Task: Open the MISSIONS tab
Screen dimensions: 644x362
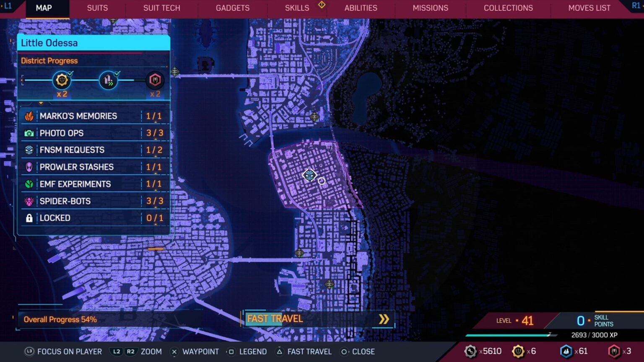Action: 430,8
